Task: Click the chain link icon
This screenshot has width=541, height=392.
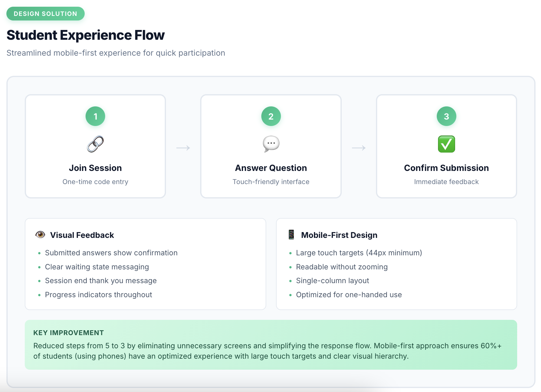Action: 95,144
